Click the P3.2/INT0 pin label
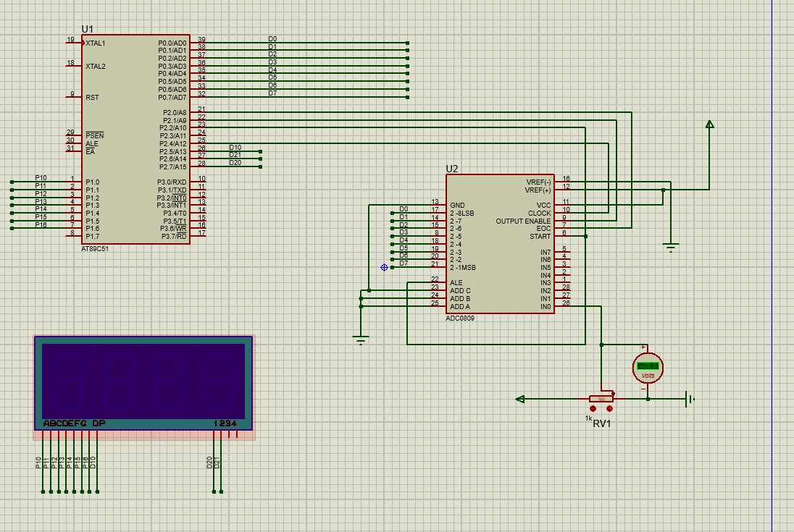The image size is (794, 532). tap(172, 198)
